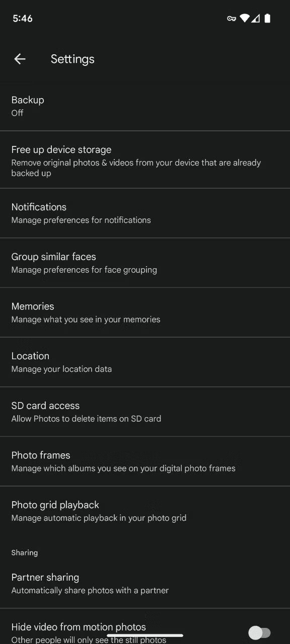Toggle Hide video from motion photos switch
This screenshot has width=290, height=644.
(260, 632)
